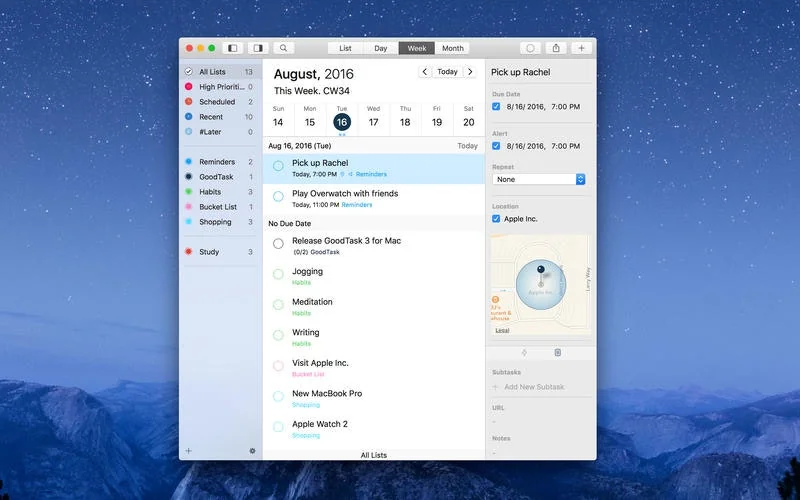Viewport: 800px width, 500px height.
Task: Click the trash icon below the map
Action: tap(558, 353)
